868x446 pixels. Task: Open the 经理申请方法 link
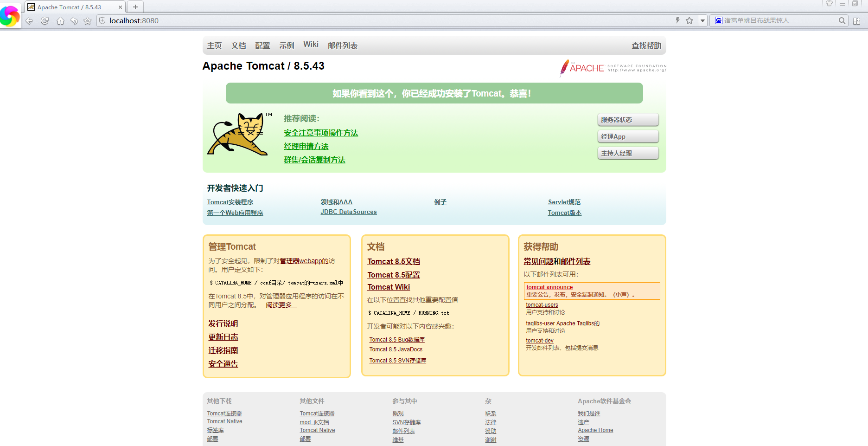point(306,147)
